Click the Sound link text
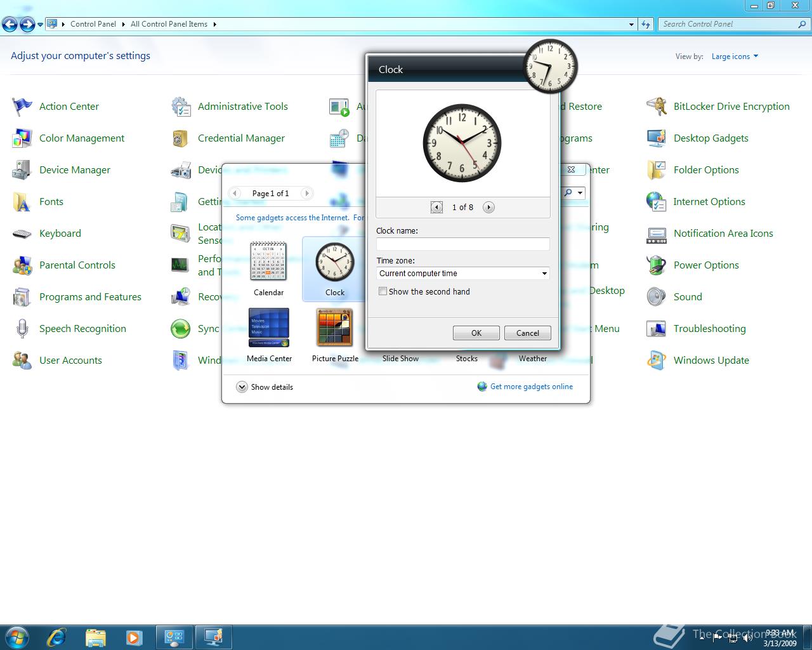 [688, 297]
